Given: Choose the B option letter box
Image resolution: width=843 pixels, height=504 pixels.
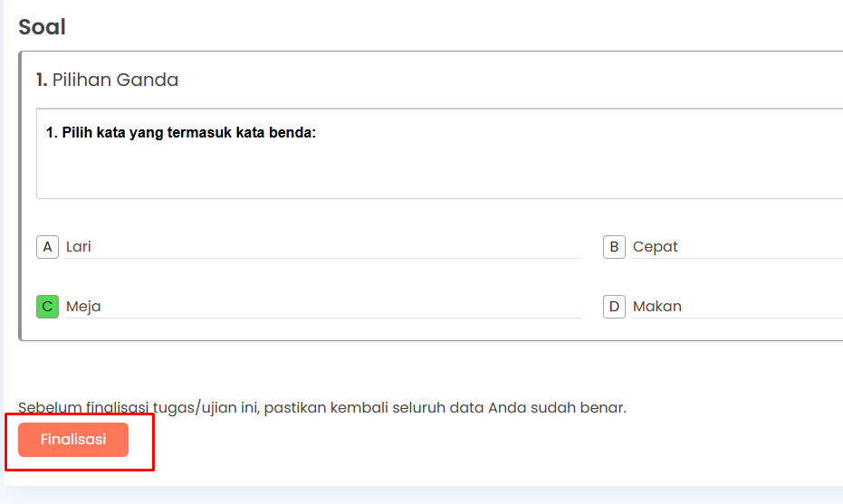Looking at the screenshot, I should (614, 247).
